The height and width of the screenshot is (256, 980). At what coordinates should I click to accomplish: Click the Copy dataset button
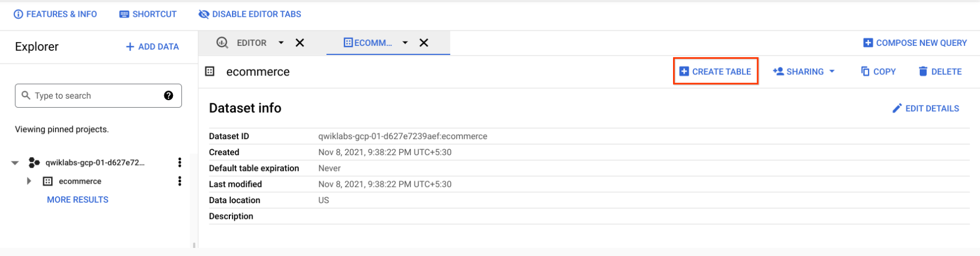878,71
